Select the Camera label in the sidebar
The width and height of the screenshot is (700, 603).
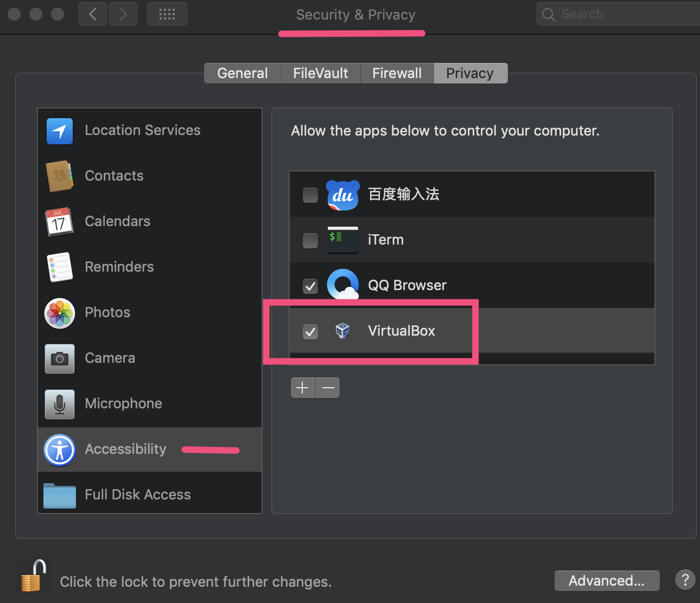[110, 358]
